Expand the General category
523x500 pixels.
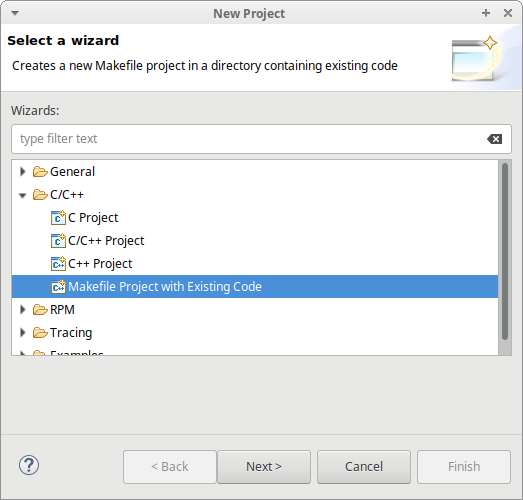tap(23, 172)
